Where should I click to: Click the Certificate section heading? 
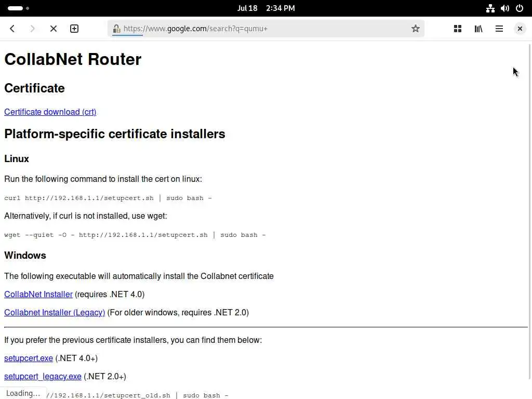point(34,88)
